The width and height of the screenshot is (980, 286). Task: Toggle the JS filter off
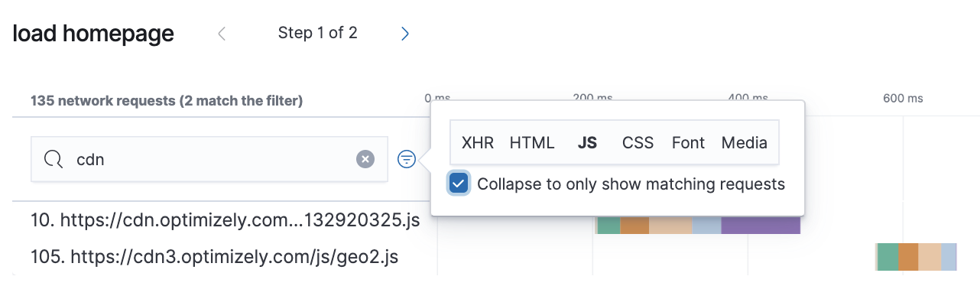pyautogui.click(x=587, y=143)
